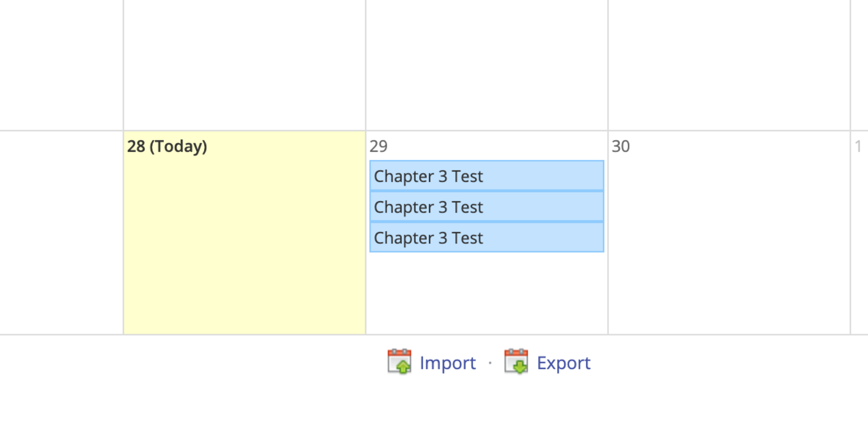Image resolution: width=868 pixels, height=433 pixels.
Task: Select the day number 29
Action: click(x=378, y=146)
